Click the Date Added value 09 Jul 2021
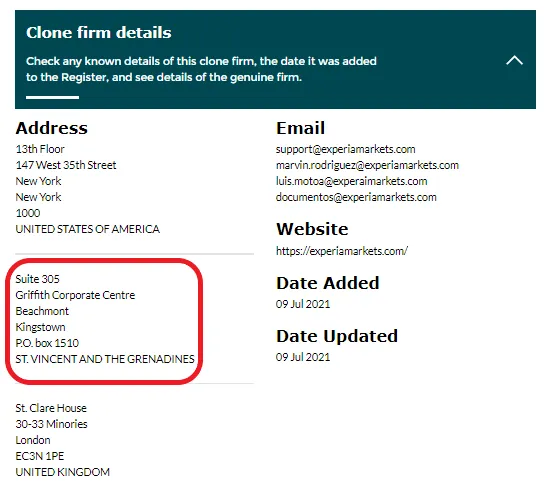Screen dimensions: 548x488 303,304
